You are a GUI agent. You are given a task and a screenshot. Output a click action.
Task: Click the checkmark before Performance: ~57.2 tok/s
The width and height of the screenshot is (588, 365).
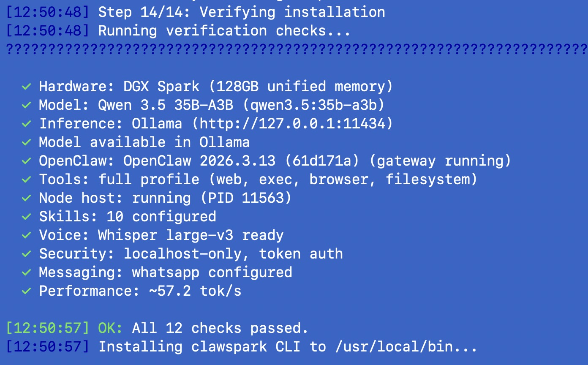click(x=26, y=291)
